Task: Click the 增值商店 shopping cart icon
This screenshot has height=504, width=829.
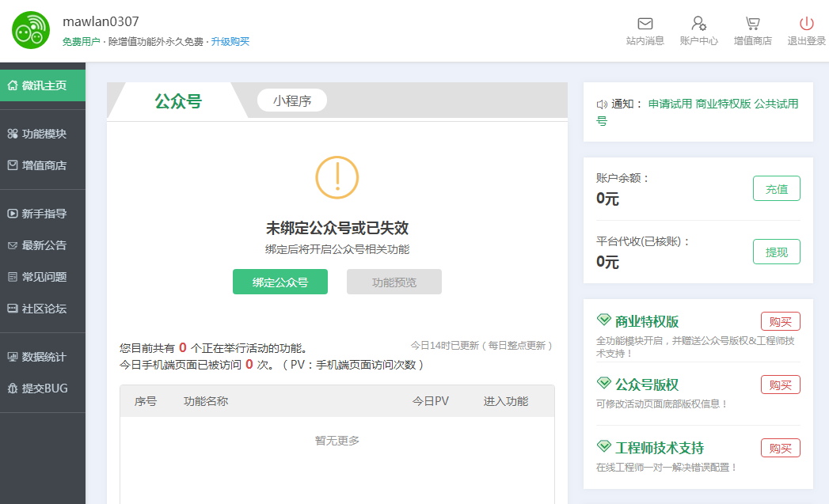Action: tap(752, 24)
